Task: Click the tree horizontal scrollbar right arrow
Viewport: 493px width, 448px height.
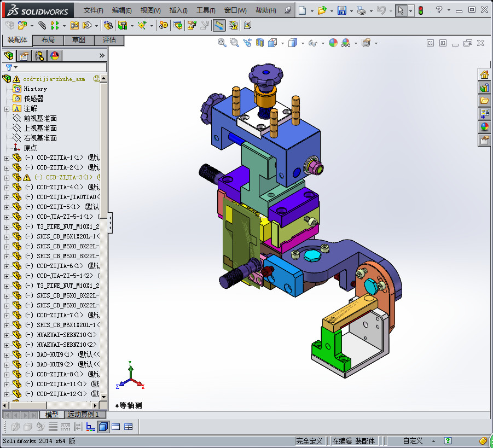Action: point(95,405)
